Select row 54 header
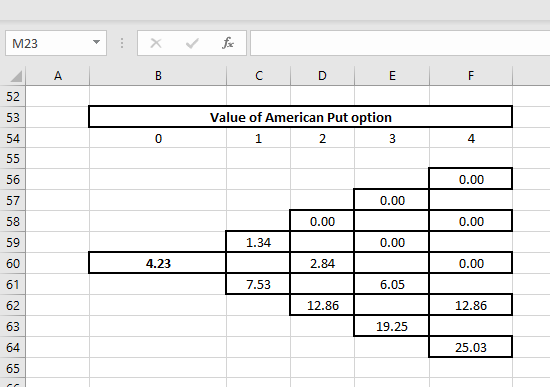 [x=13, y=138]
